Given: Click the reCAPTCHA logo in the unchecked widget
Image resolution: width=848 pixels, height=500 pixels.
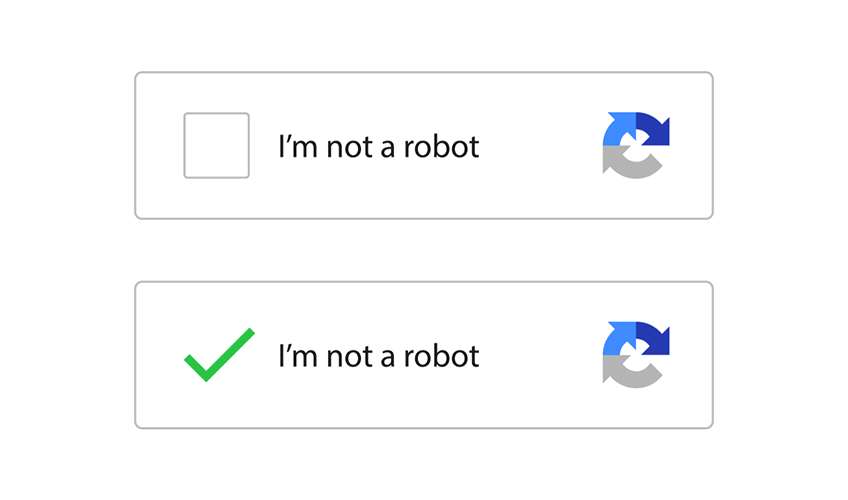Looking at the screenshot, I should (x=636, y=145).
